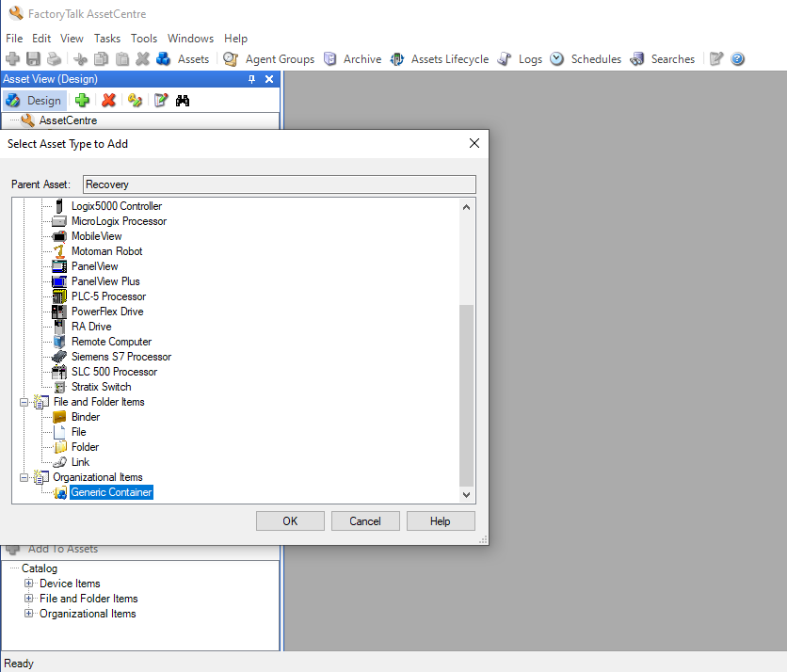
Task: Expand File and Folder Items in Catalog
Action: (x=28, y=599)
